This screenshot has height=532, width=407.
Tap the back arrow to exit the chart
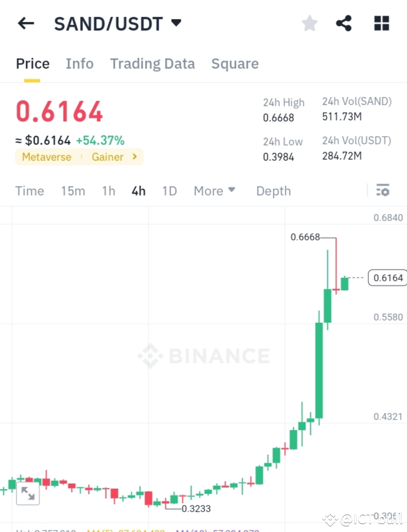click(26, 23)
